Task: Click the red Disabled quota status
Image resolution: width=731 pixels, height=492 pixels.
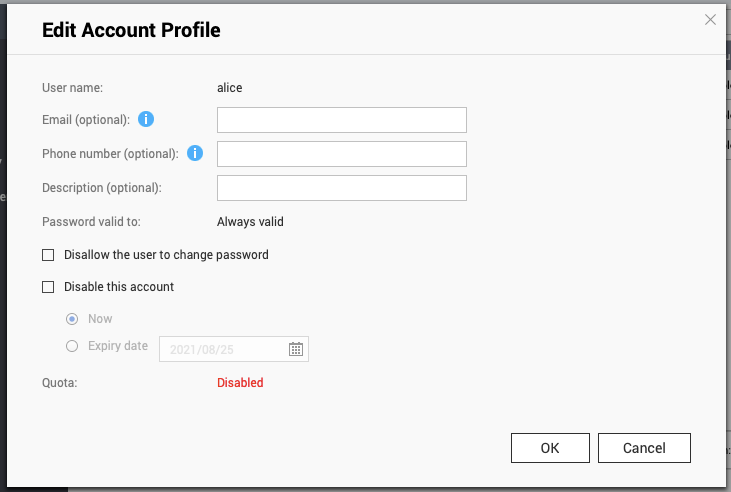Action: (x=240, y=382)
